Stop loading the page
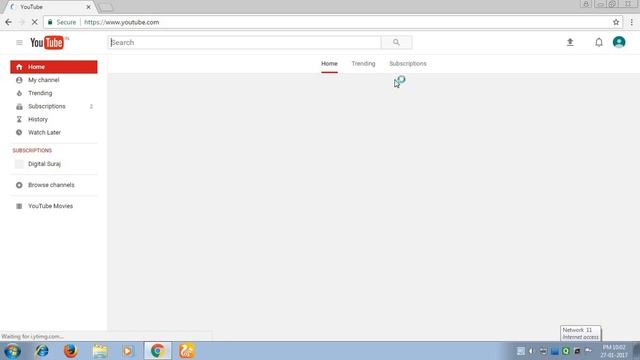Viewport: 640px width, 360px height. 35,22
